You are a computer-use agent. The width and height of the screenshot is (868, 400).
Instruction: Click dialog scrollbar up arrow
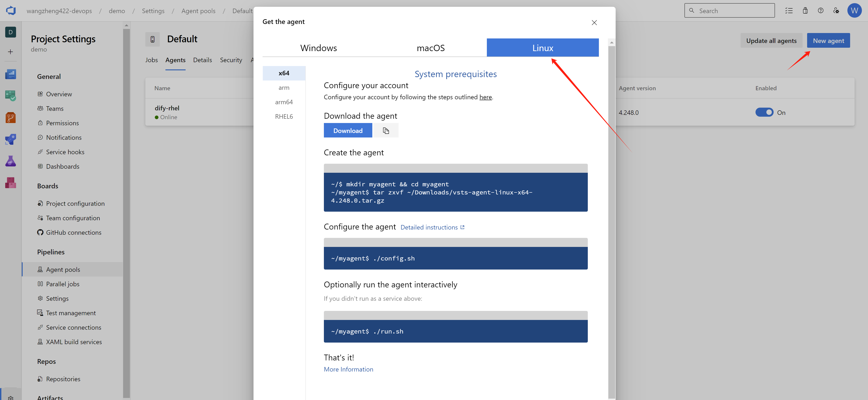coord(612,43)
